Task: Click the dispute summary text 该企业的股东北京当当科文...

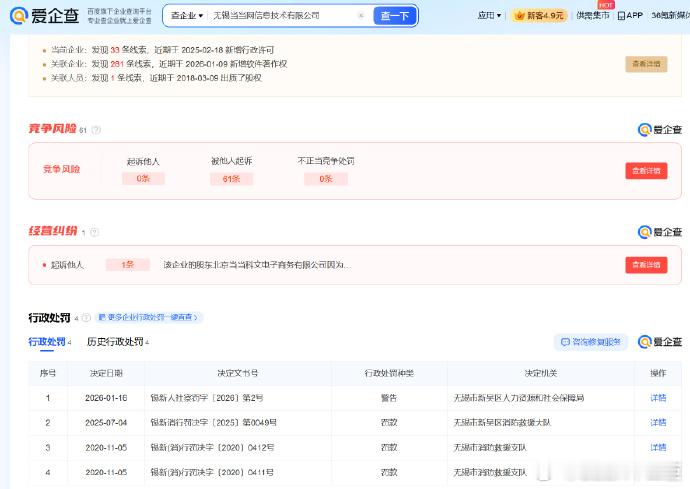Action: coord(257,265)
